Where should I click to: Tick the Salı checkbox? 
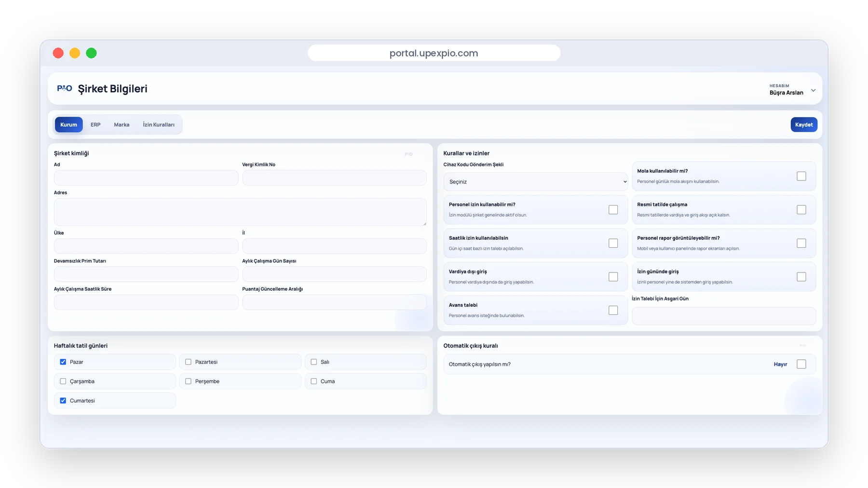pyautogui.click(x=313, y=362)
